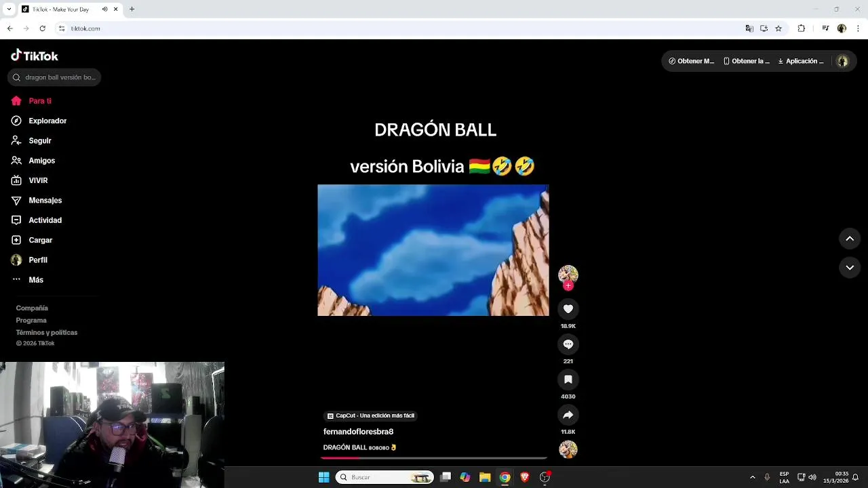Open Chrome tab search dropdown
Viewport: 868px width, 488px height.
pyautogui.click(x=8, y=9)
